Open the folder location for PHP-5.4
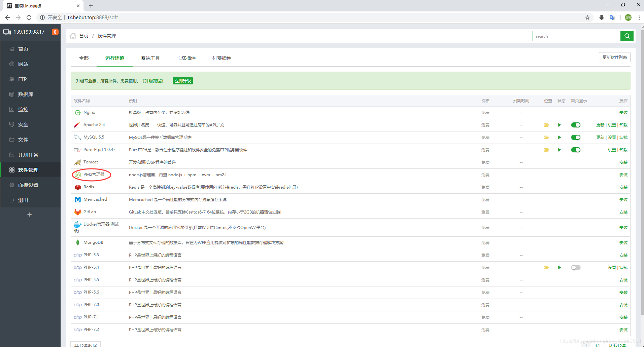644x347 pixels. [x=546, y=268]
